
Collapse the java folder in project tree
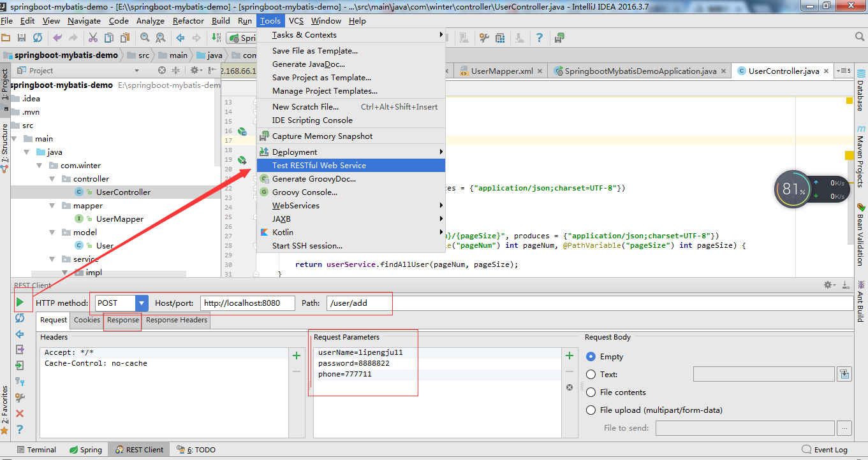click(x=28, y=152)
